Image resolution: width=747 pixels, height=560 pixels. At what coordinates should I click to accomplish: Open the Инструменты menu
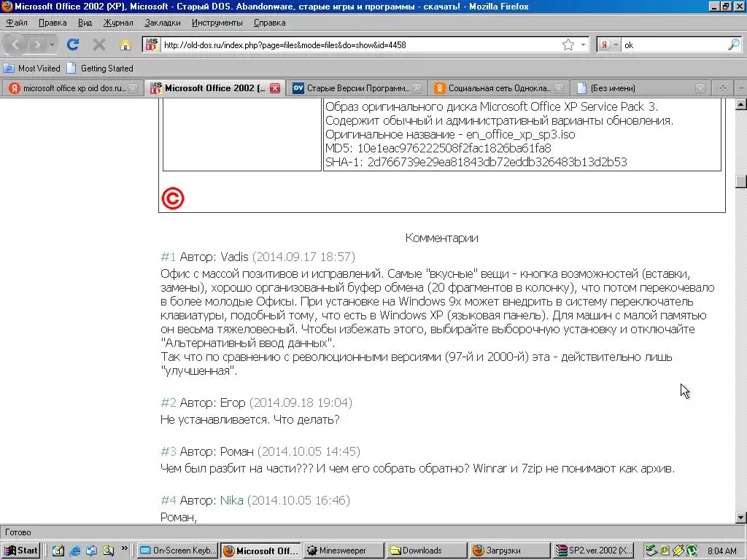point(217,23)
